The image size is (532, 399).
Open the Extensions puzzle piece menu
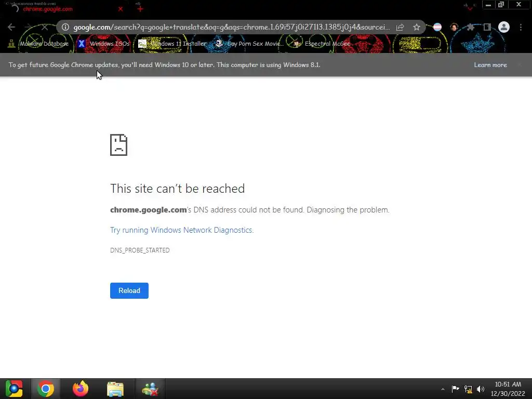pyautogui.click(x=470, y=27)
